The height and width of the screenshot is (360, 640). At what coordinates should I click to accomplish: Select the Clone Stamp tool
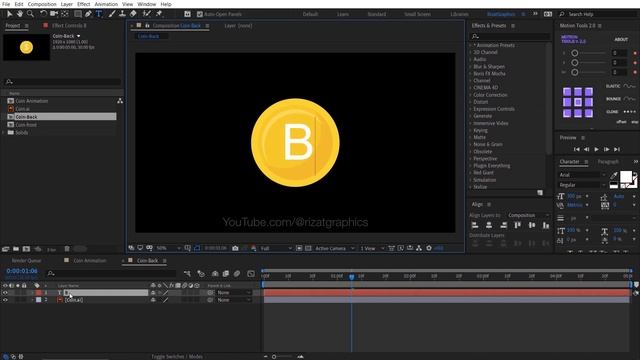pyautogui.click(x=122, y=14)
